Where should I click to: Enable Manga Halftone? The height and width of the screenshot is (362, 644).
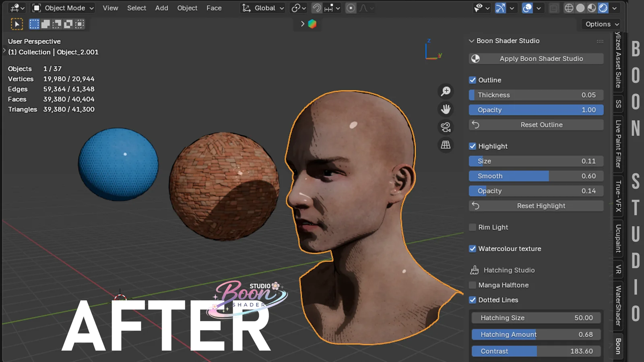(x=472, y=285)
